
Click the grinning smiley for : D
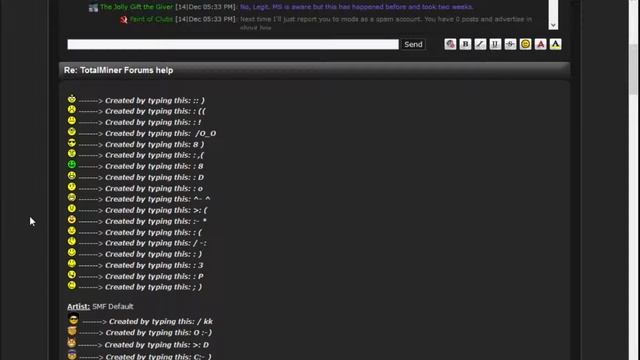coord(72,176)
